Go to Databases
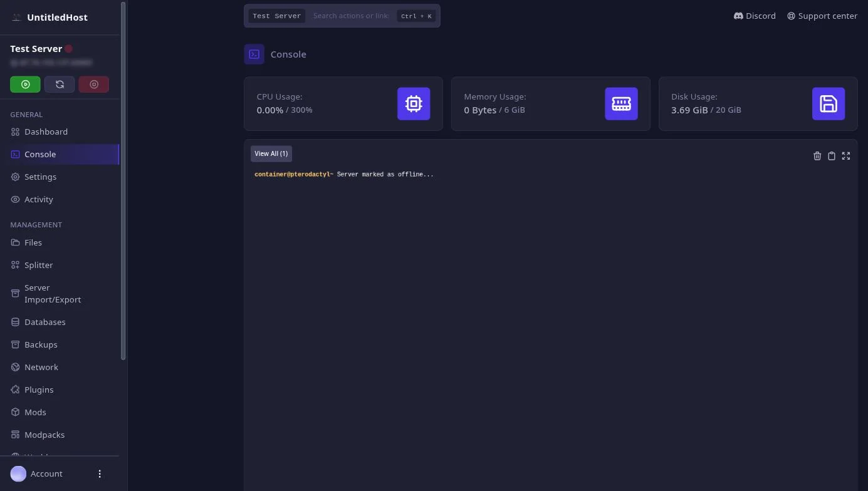 (60, 322)
